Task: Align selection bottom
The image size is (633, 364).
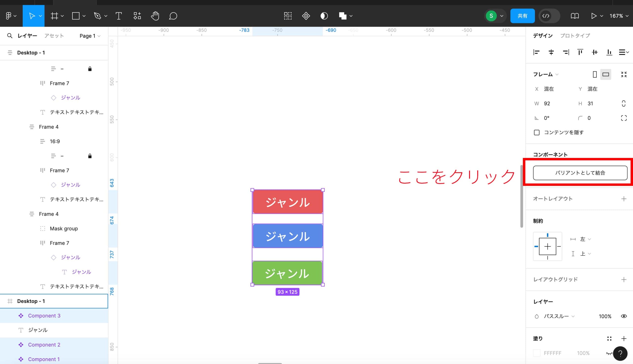Action: [x=609, y=52]
